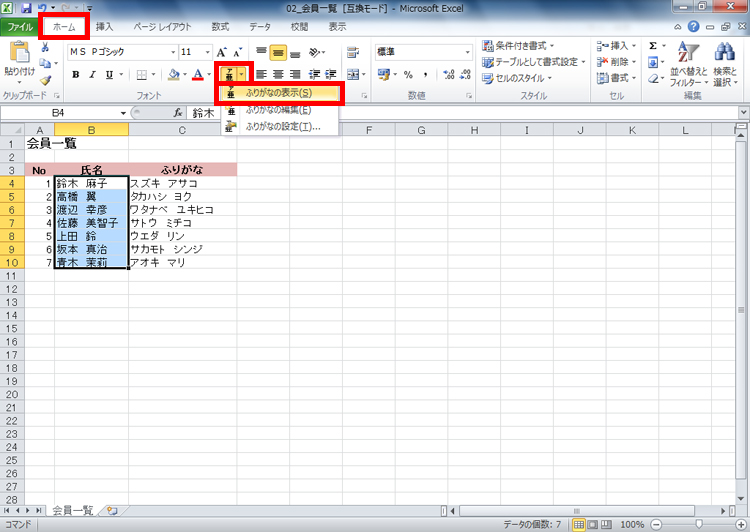Switch to the ページレイアウト ribbon tab

tap(162, 27)
